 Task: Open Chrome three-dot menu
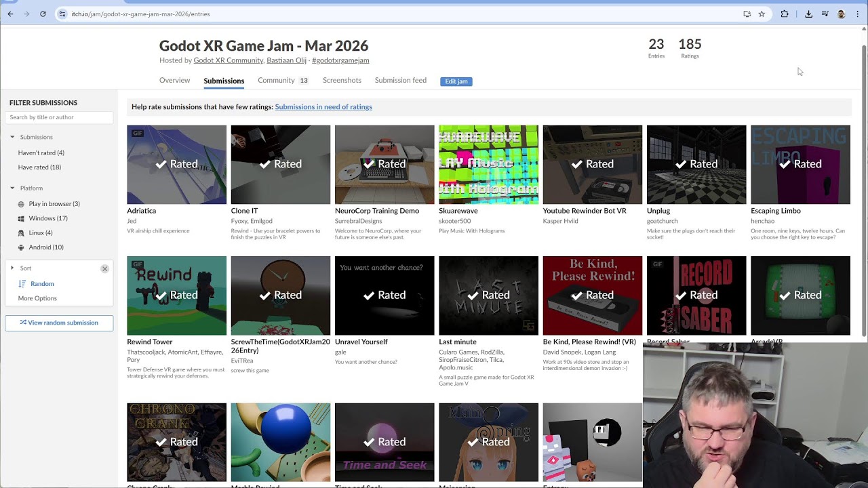coord(857,14)
